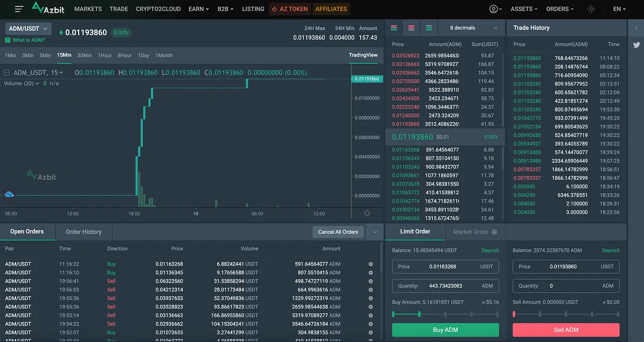Open the EN language dropdown
Screen dimensions: 644x342
pyautogui.click(x=620, y=9)
